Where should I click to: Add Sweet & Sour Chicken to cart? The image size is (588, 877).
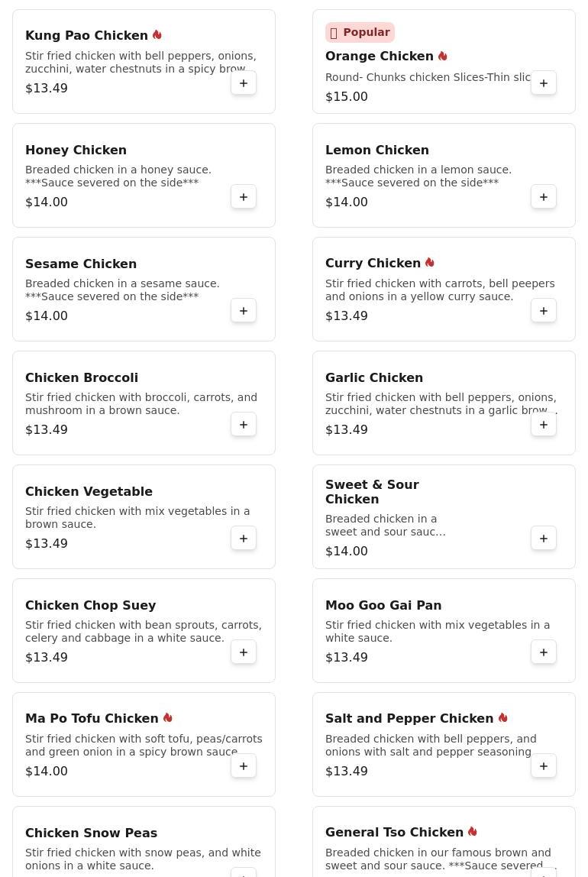[544, 539]
